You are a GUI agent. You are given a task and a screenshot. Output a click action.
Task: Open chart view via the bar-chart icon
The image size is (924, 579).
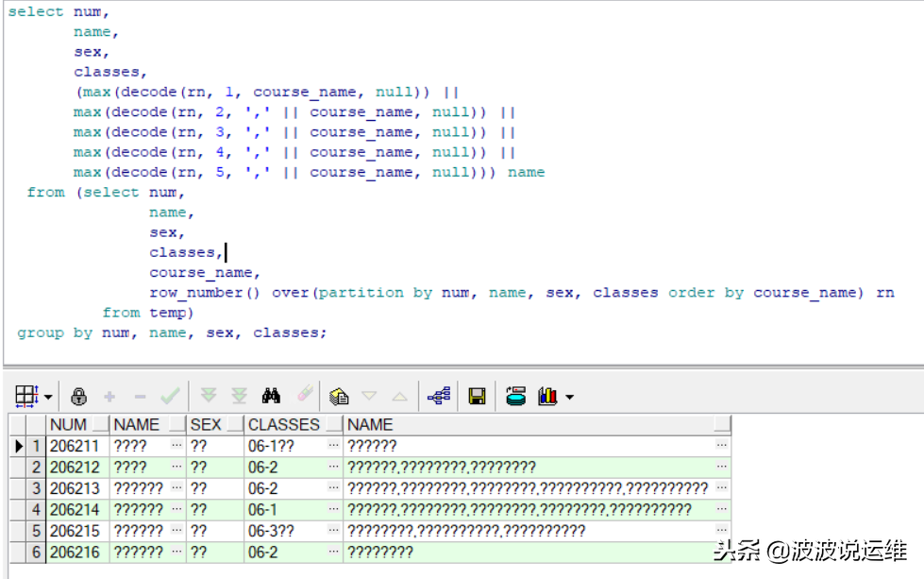547,396
